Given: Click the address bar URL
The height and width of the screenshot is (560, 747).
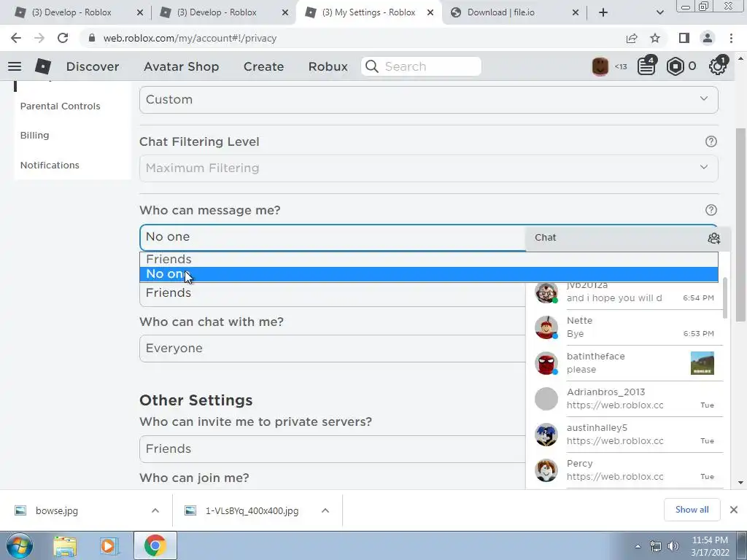Looking at the screenshot, I should tap(190, 39).
